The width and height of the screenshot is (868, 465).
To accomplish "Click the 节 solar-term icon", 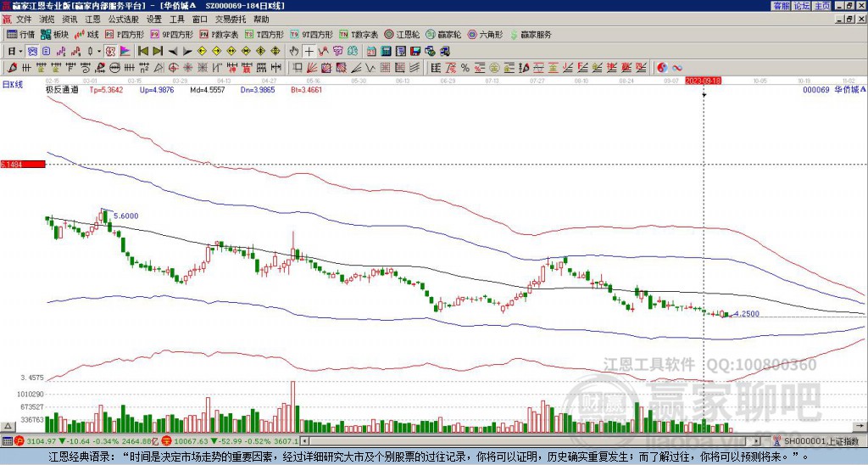I will pyautogui.click(x=337, y=51).
